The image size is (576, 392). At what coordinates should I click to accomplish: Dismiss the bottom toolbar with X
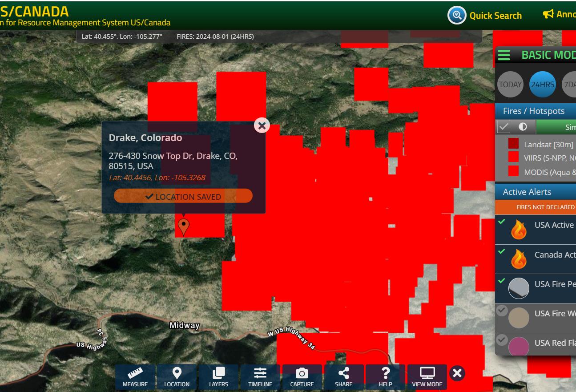457,373
